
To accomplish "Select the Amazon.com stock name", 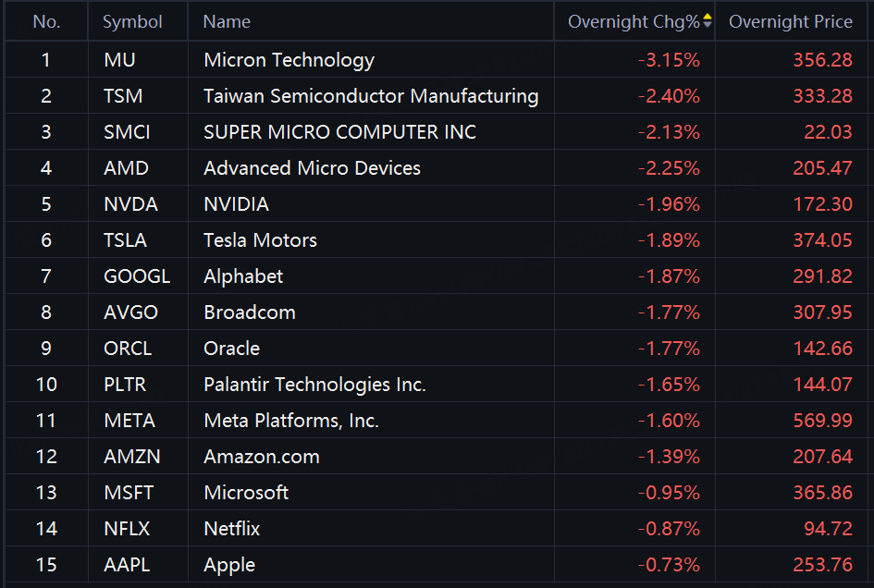I will point(262,457).
